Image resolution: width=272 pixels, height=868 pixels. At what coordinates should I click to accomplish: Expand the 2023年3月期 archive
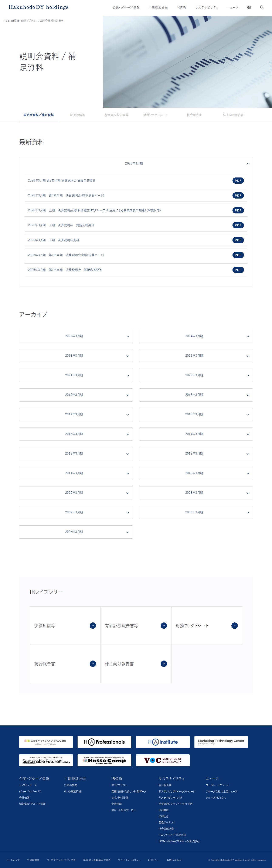76,356
